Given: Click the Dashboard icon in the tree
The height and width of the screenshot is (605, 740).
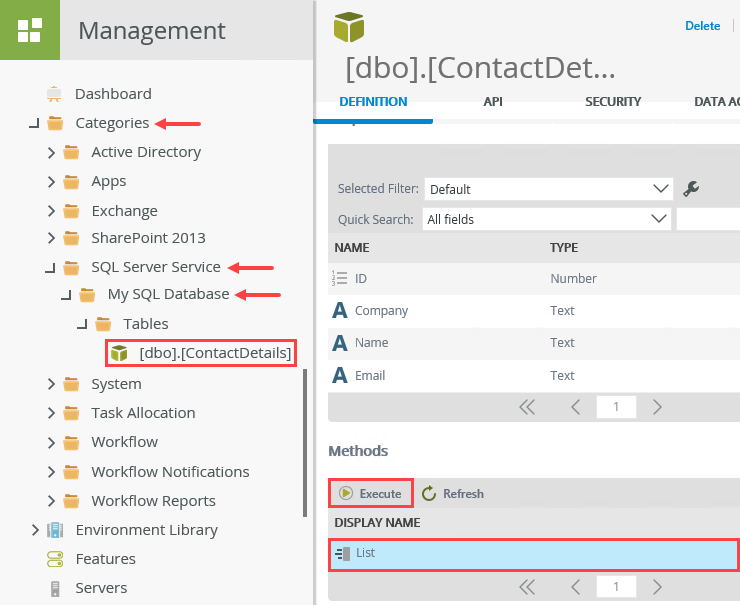Looking at the screenshot, I should (x=55, y=94).
